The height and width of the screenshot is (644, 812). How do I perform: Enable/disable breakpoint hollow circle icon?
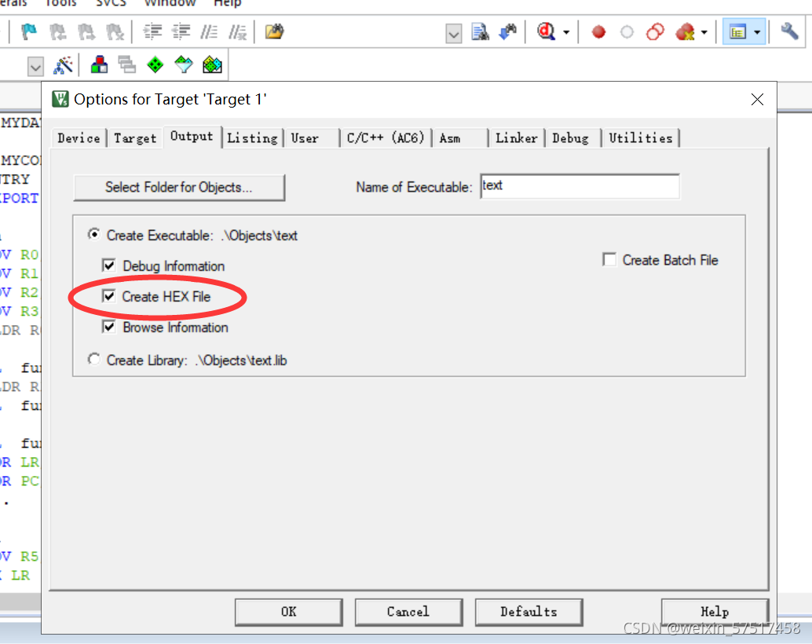tap(627, 32)
